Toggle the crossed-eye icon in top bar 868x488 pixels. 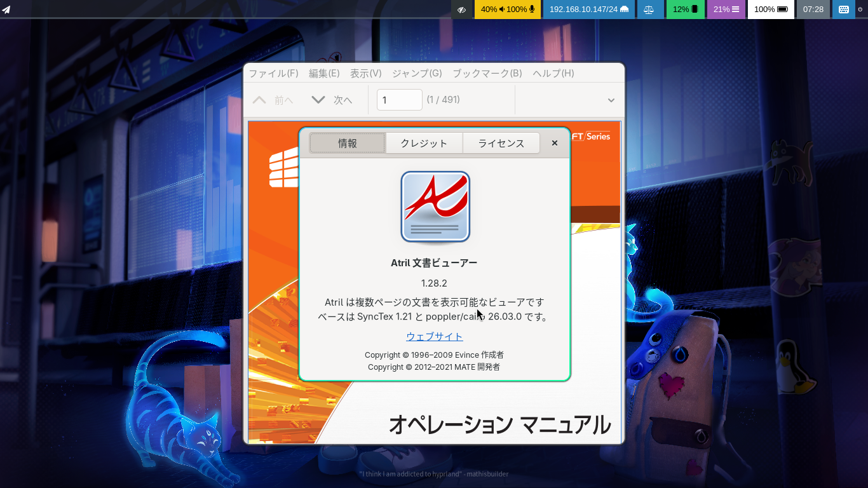(x=462, y=10)
